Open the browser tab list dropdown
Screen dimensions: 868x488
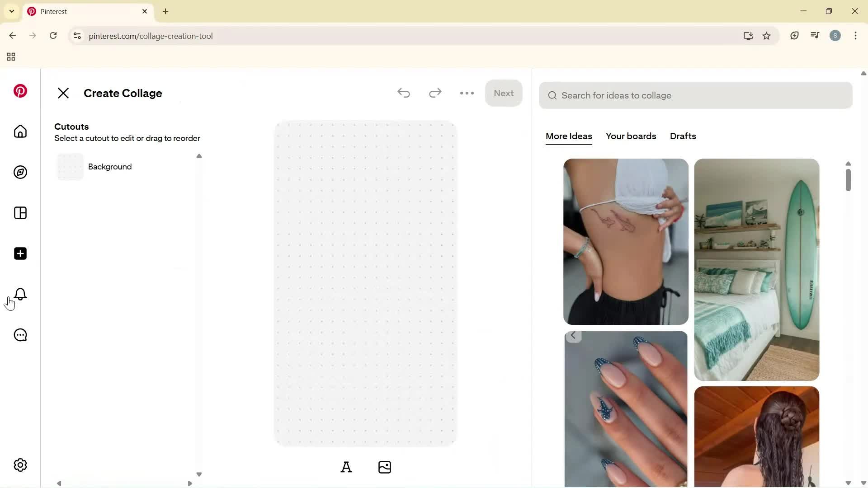coord(11,11)
